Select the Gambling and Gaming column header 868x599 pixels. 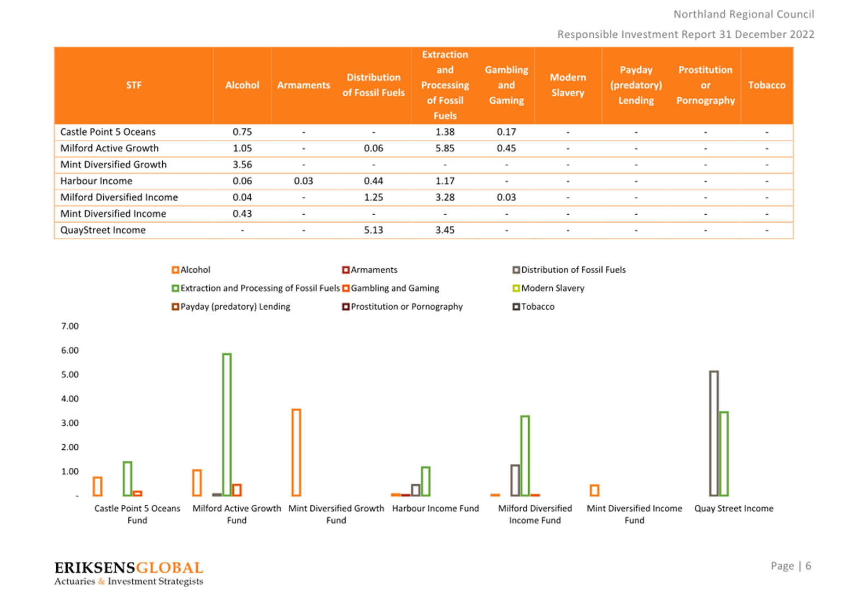[506, 85]
